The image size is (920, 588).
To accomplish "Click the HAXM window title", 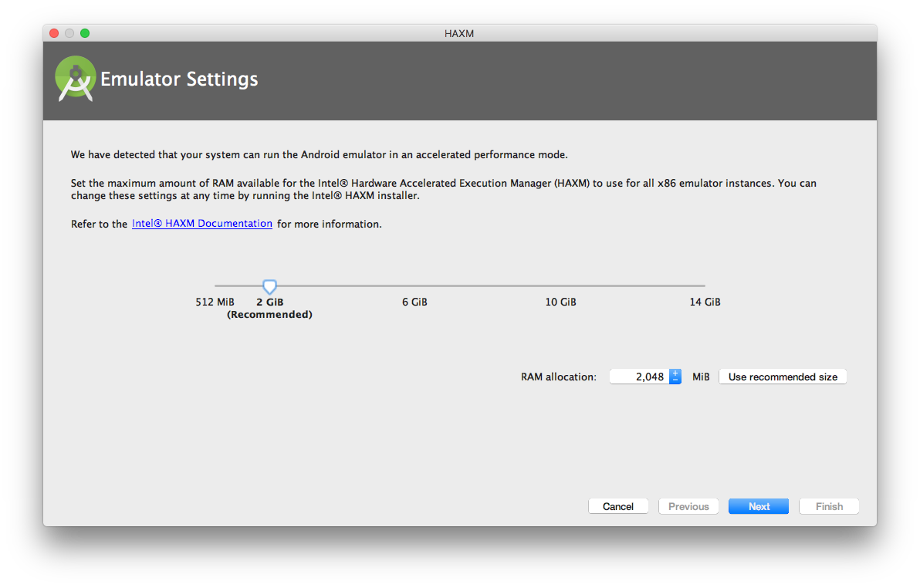I will (458, 33).
